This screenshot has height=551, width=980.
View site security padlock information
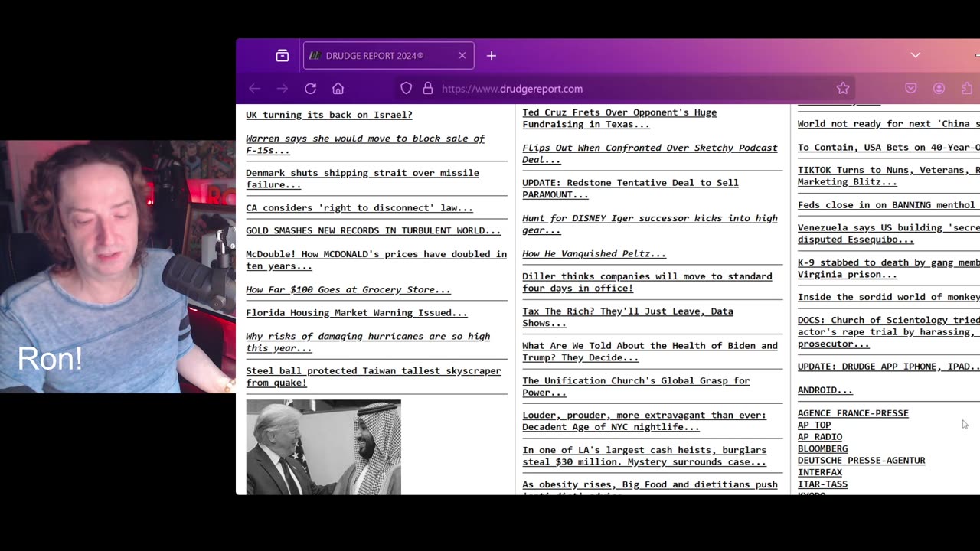428,89
